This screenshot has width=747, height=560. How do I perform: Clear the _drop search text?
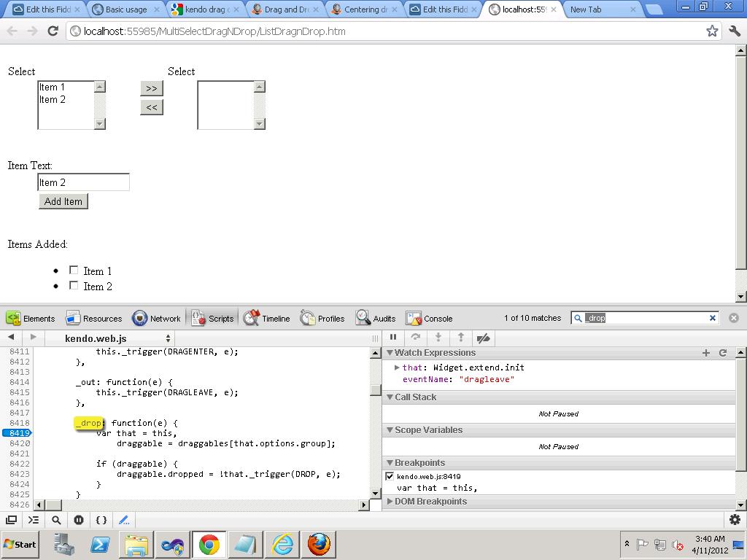713,318
